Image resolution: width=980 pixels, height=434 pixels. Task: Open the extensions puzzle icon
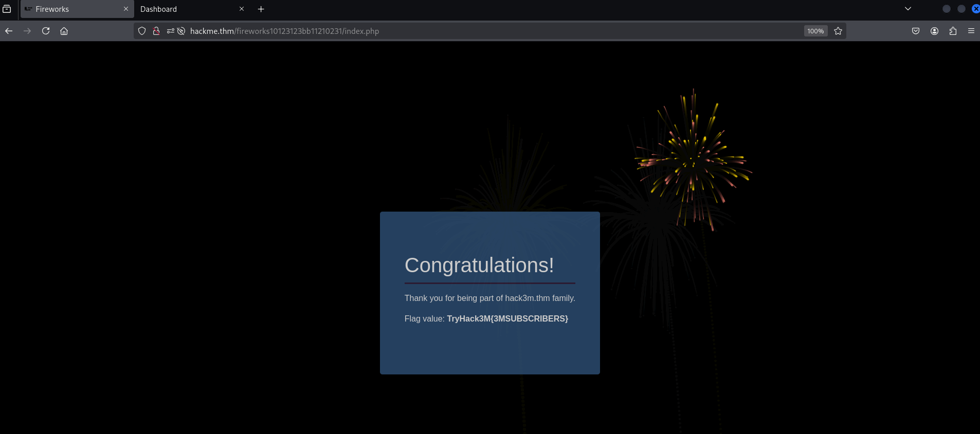[953, 31]
